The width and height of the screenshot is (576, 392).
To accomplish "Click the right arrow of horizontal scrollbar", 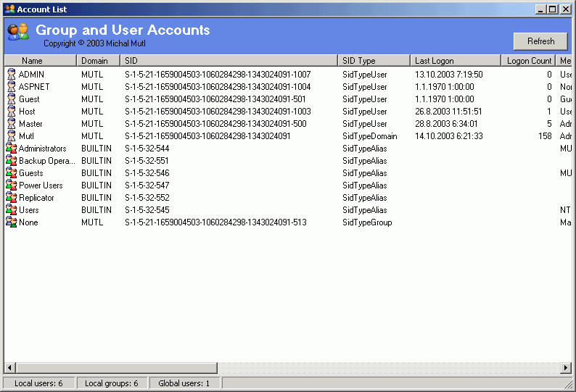I will pos(566,368).
